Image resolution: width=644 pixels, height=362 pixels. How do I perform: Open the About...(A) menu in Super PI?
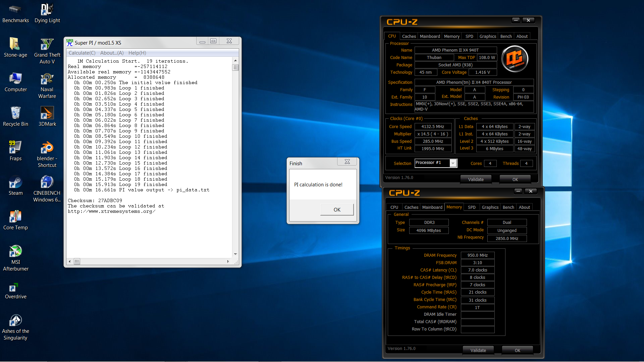tap(112, 53)
